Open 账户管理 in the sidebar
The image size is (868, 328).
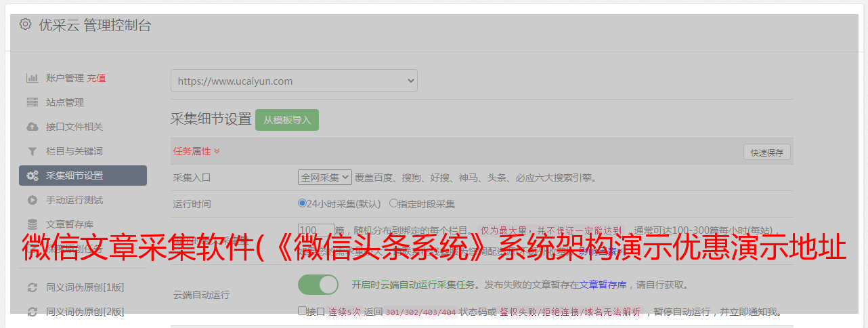coord(65,78)
